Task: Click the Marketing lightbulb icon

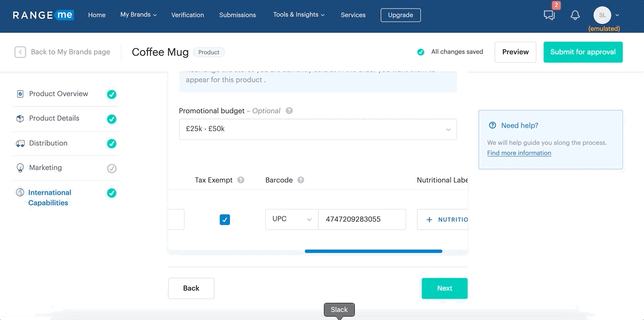Action: [20, 168]
